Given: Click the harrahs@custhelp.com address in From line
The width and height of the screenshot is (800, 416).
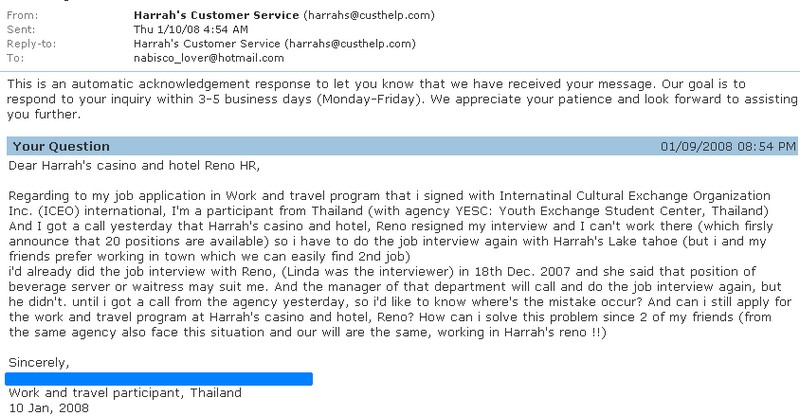Looking at the screenshot, I should pyautogui.click(x=369, y=15).
